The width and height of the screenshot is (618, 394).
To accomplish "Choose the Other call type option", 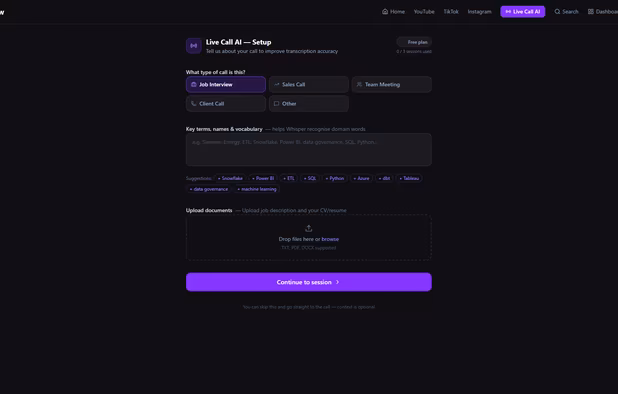I will click(309, 104).
